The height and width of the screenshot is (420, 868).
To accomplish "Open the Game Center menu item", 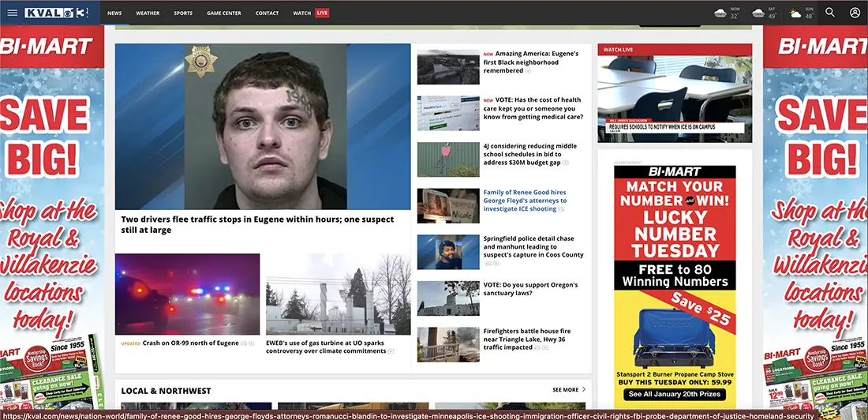I will pos(224,13).
